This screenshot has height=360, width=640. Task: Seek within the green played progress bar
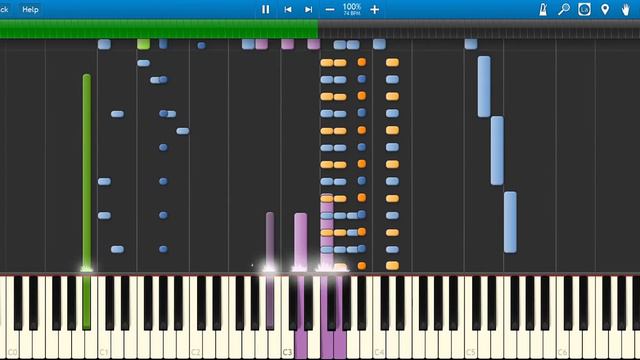pyautogui.click(x=159, y=29)
